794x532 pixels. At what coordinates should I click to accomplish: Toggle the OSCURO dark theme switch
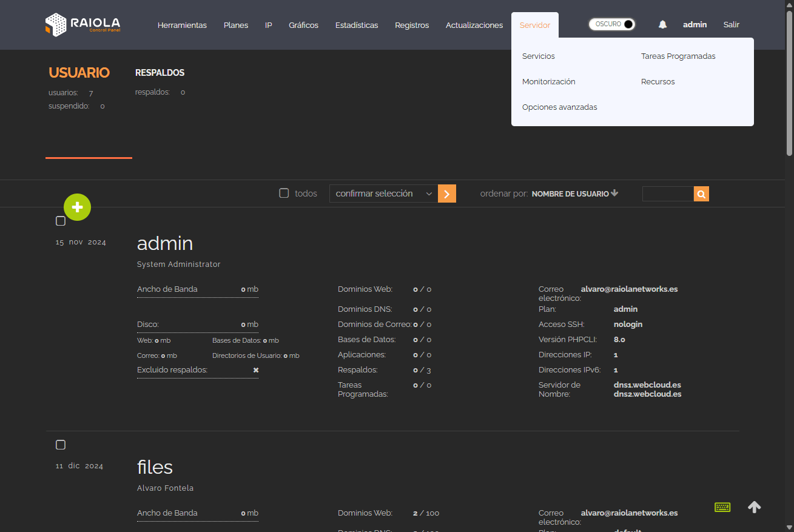[612, 24]
